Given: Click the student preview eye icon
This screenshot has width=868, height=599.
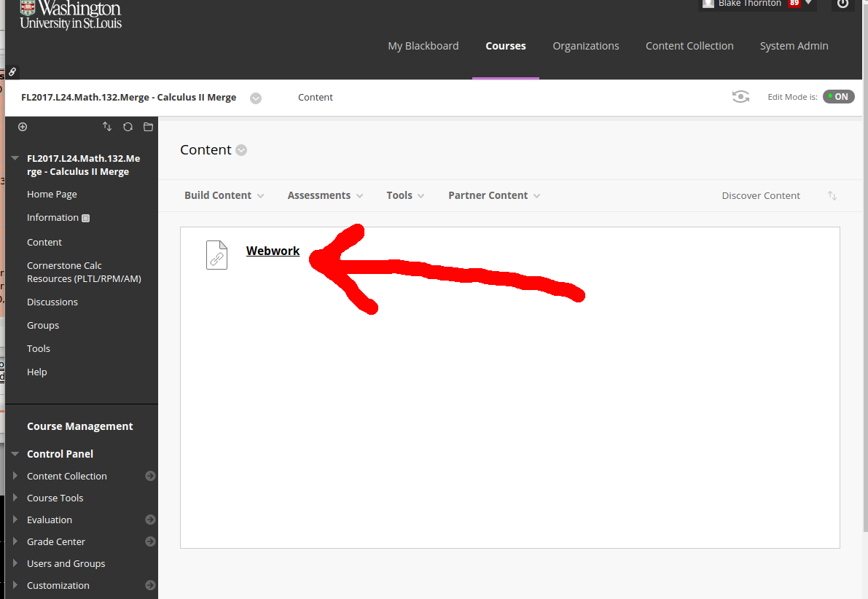Looking at the screenshot, I should click(x=740, y=97).
